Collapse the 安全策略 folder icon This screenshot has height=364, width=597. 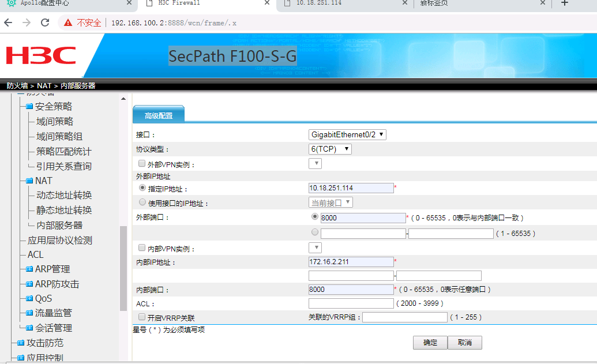pyautogui.click(x=29, y=107)
